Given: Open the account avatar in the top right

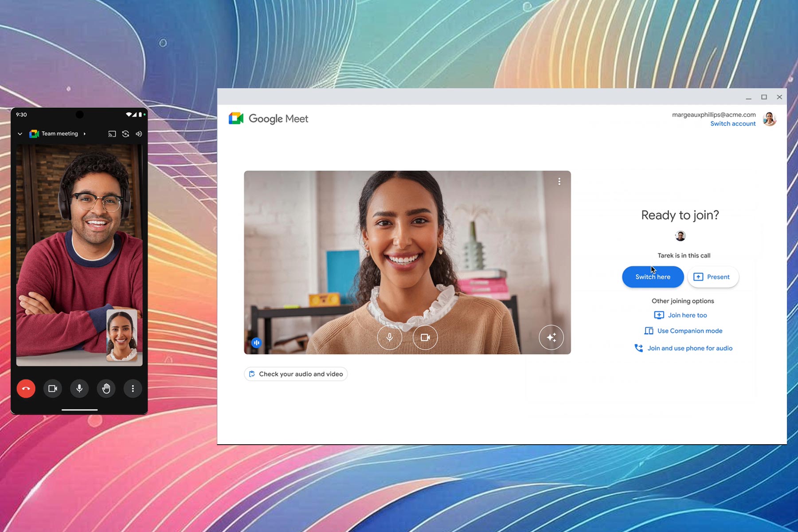Looking at the screenshot, I should (x=770, y=119).
